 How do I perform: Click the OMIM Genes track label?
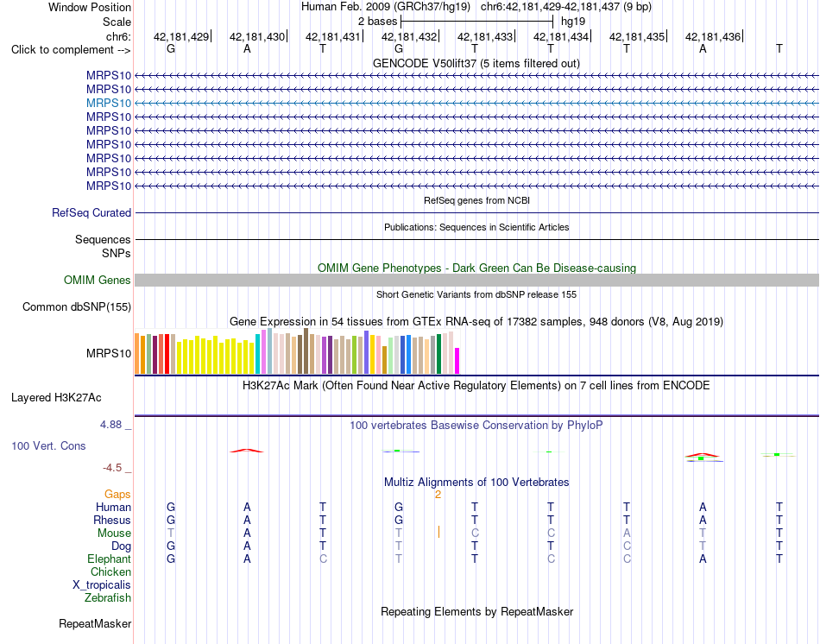click(98, 281)
